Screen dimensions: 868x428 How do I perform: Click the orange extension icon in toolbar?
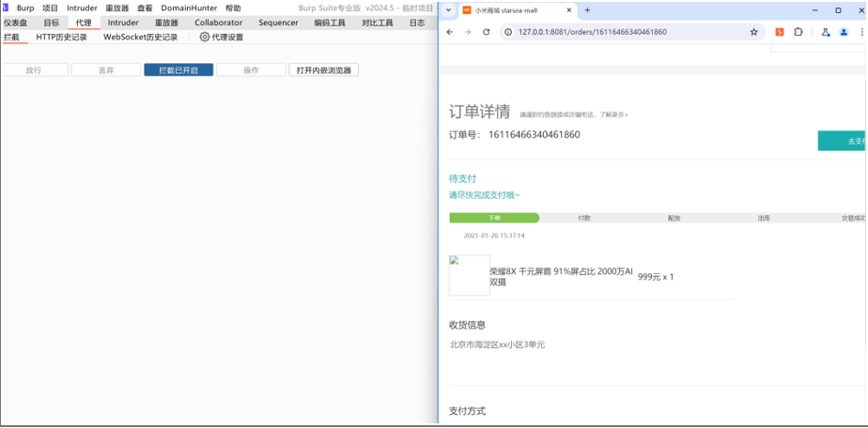[779, 32]
